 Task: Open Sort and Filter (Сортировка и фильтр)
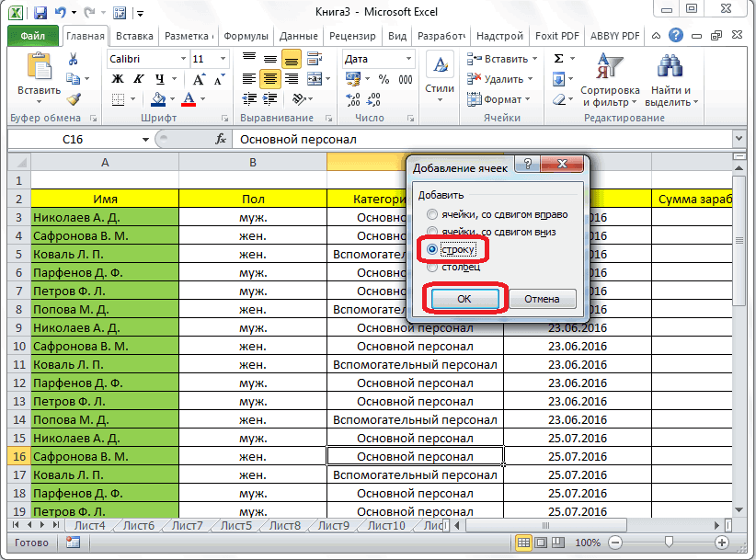610,81
